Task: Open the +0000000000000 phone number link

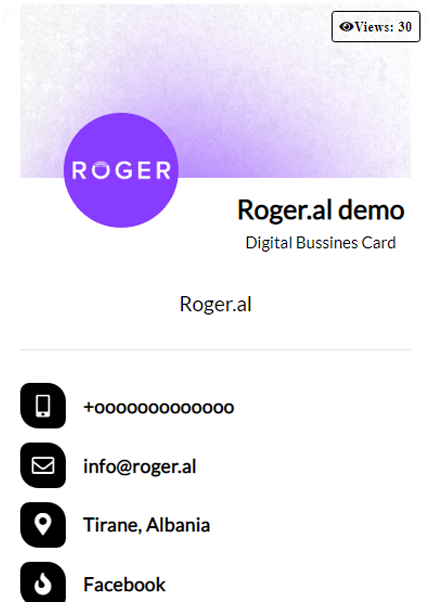Action: tap(159, 407)
